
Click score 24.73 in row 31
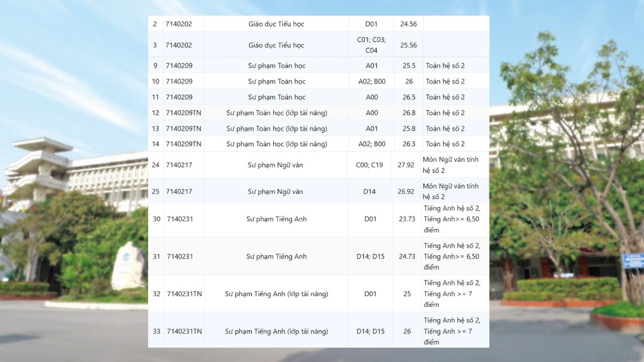point(407,256)
